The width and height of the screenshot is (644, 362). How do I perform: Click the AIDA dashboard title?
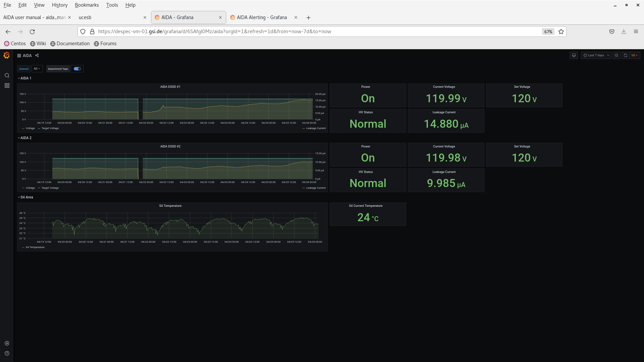tap(27, 56)
